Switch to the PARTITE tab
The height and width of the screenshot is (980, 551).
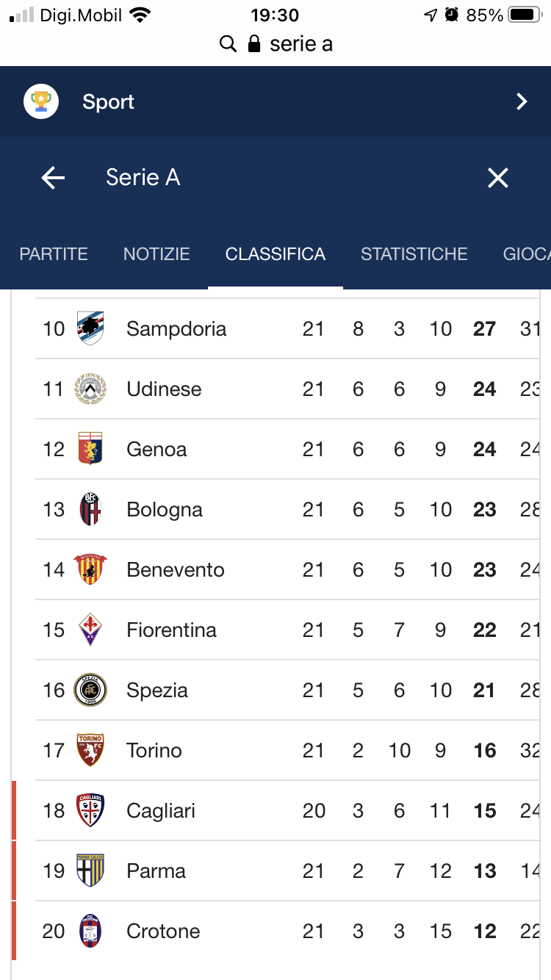54,254
